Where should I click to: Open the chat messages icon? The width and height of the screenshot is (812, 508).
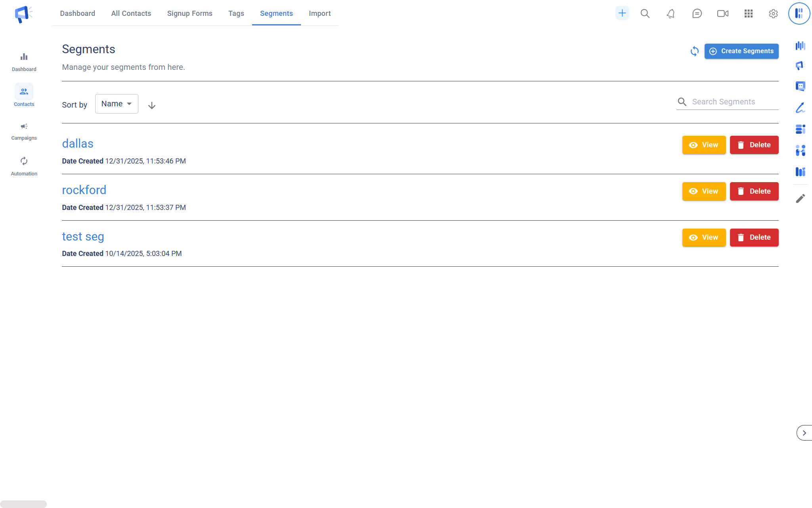pos(697,14)
